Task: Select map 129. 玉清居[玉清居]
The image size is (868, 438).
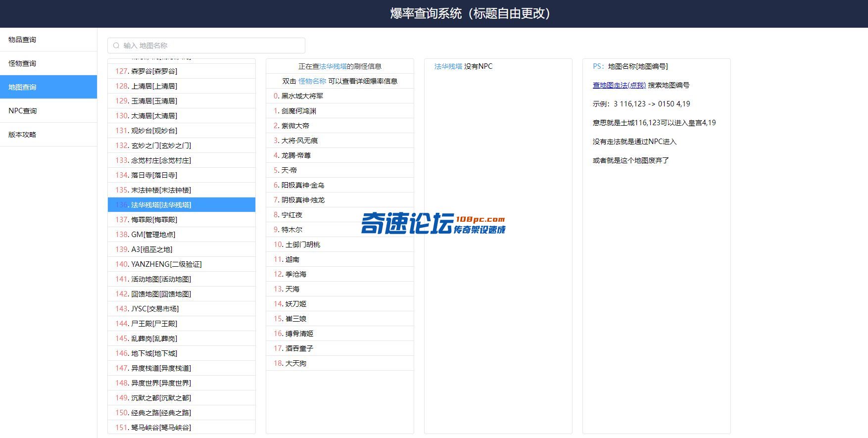Action: pos(182,101)
